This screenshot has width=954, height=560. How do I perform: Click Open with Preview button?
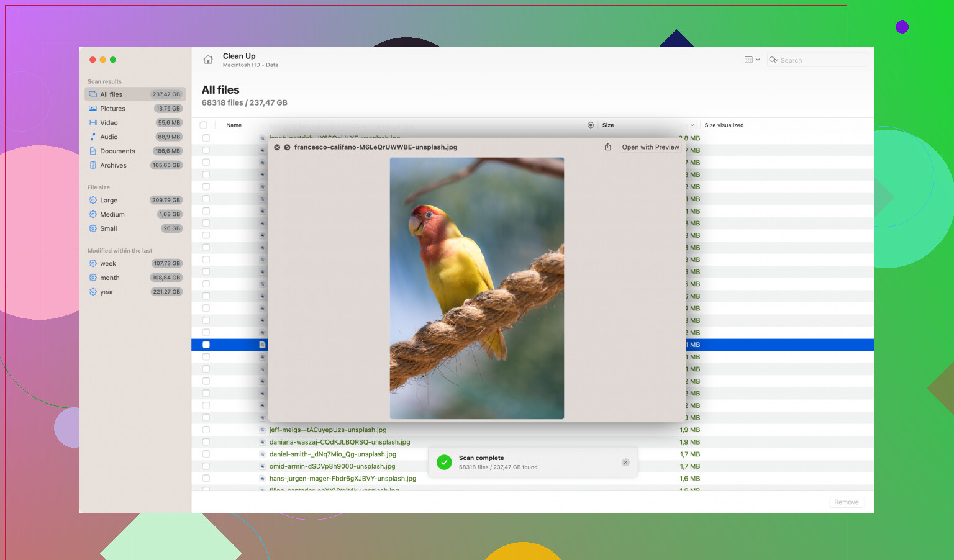[650, 147]
